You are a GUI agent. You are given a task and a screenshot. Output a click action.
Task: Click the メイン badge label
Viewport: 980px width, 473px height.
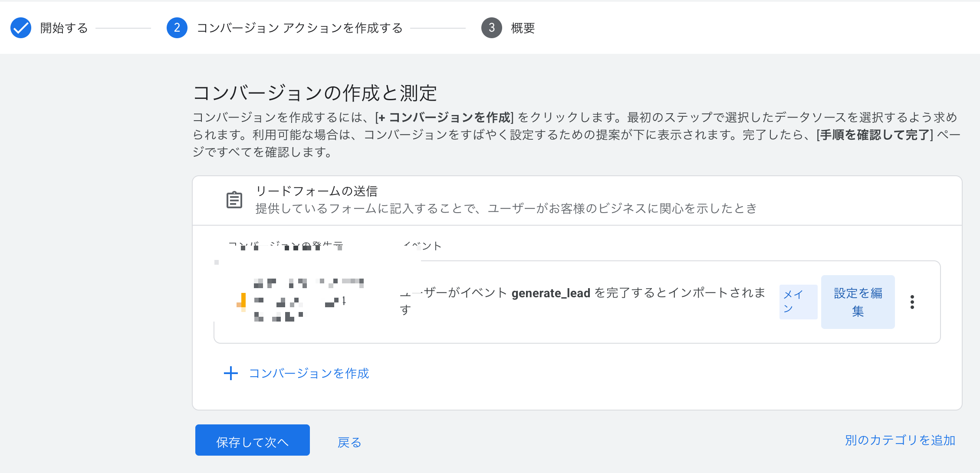(799, 302)
